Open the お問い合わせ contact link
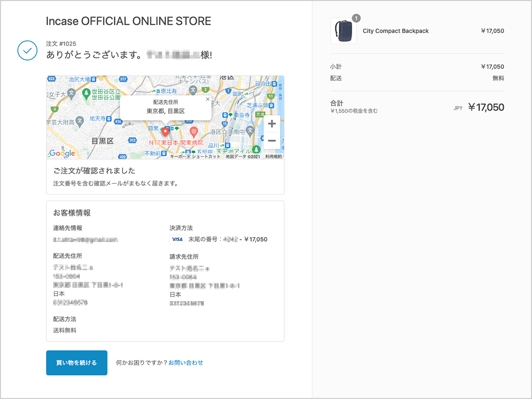Image resolution: width=532 pixels, height=399 pixels. [x=186, y=363]
